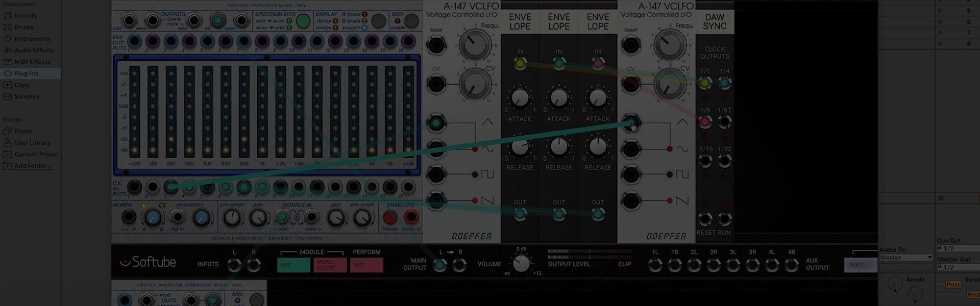
Task: Click the MOVE/DELETE module button
Action: click(329, 265)
